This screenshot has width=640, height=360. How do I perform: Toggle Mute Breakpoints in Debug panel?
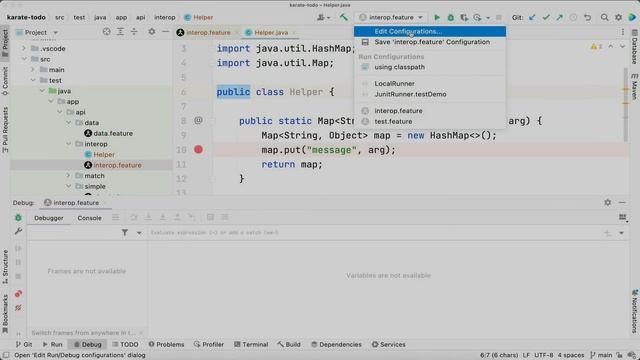(18, 308)
